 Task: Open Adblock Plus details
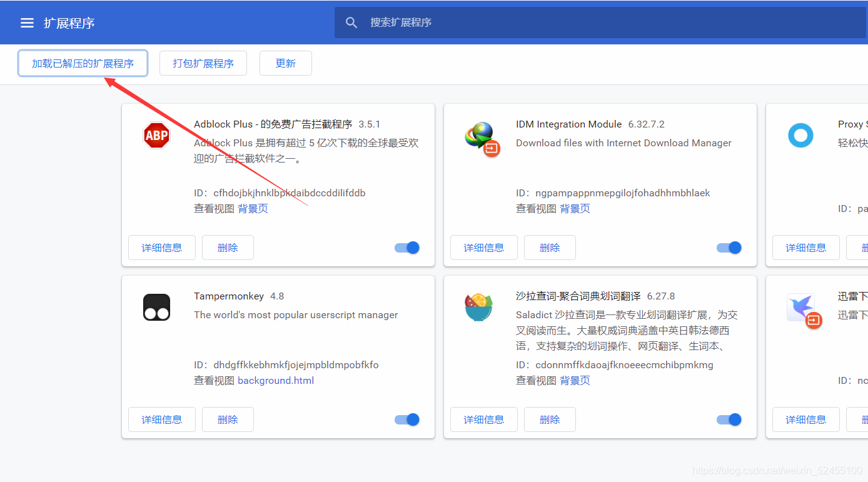coord(162,248)
